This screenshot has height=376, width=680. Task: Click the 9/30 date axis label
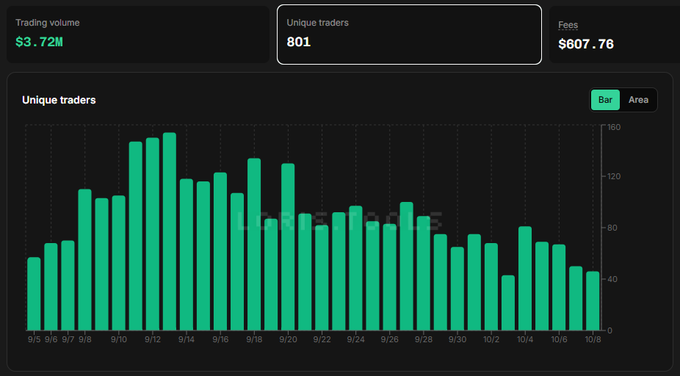pyautogui.click(x=458, y=340)
